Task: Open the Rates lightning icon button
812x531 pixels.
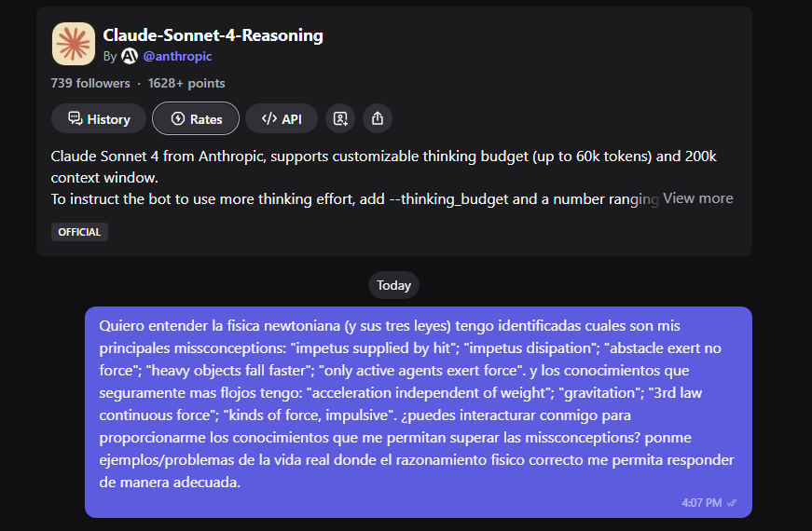Action: click(x=196, y=119)
